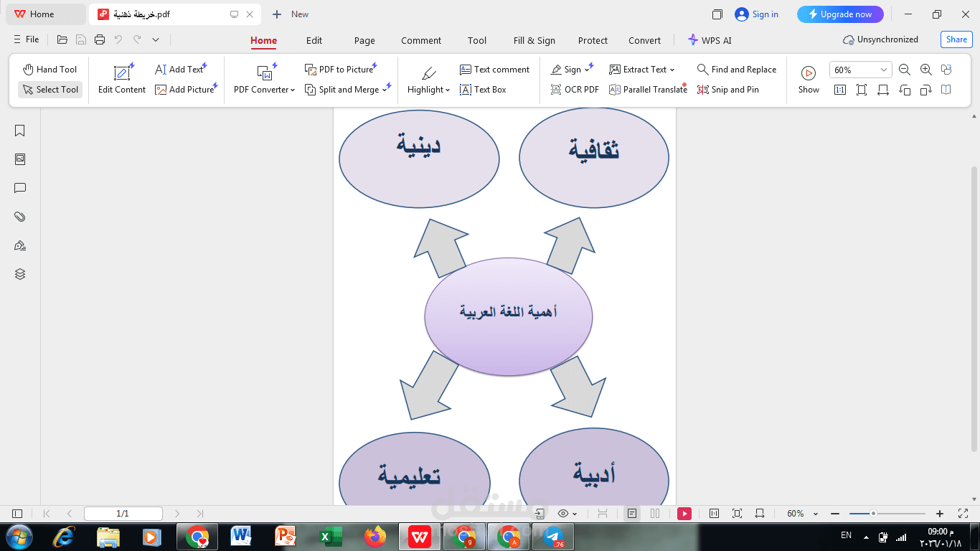
Task: Open Find and Replace
Action: tap(737, 69)
